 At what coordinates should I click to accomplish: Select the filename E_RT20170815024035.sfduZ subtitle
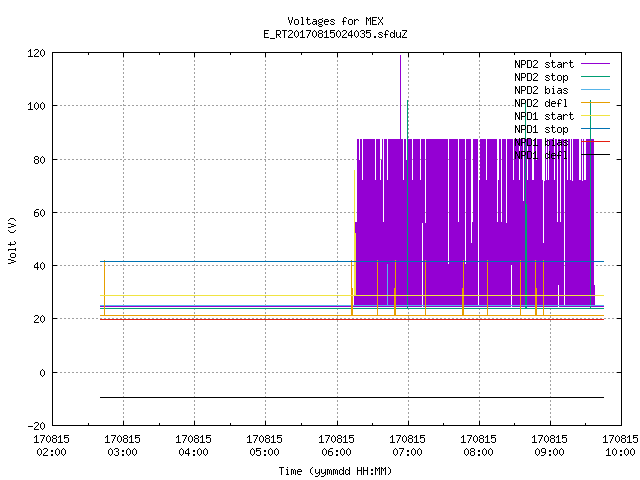tap(335, 34)
